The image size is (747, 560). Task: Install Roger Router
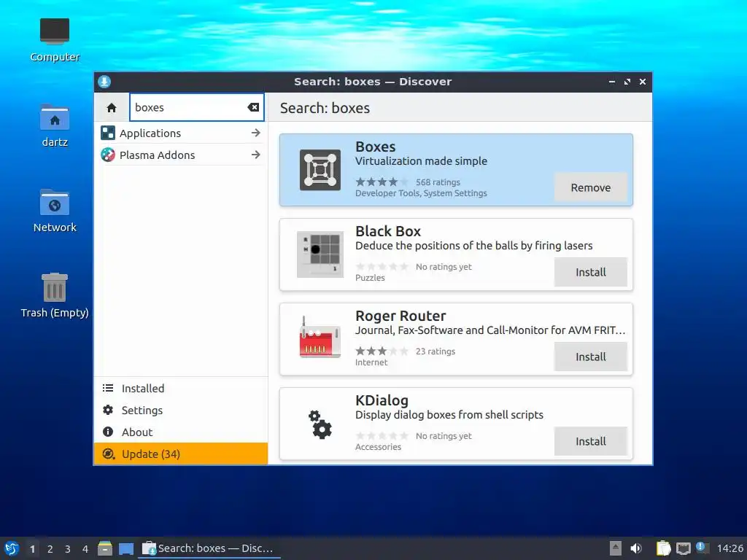coord(591,357)
